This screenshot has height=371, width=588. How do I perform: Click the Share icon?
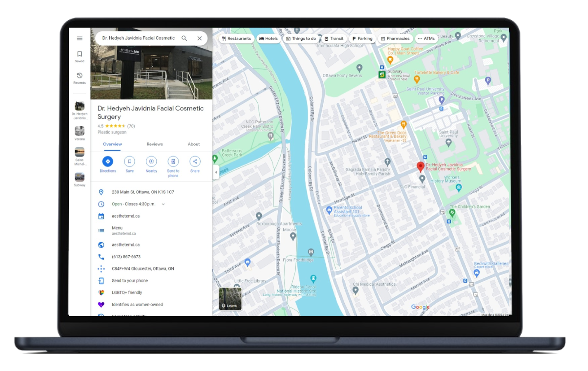click(195, 162)
